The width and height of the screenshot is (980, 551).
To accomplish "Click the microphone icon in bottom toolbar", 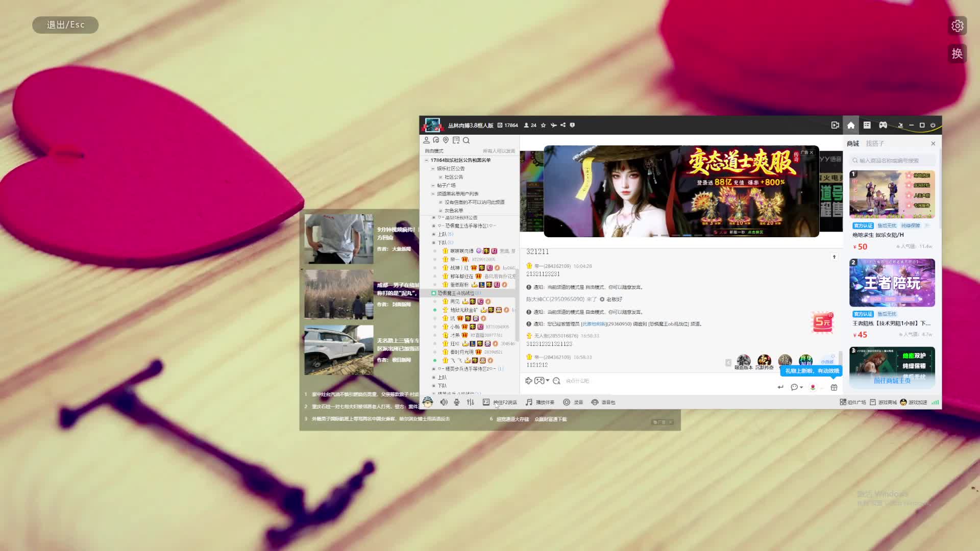I will pyautogui.click(x=457, y=402).
